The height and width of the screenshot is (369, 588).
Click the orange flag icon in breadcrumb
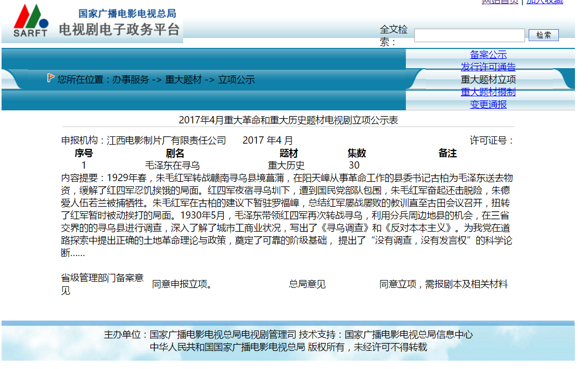[50, 78]
